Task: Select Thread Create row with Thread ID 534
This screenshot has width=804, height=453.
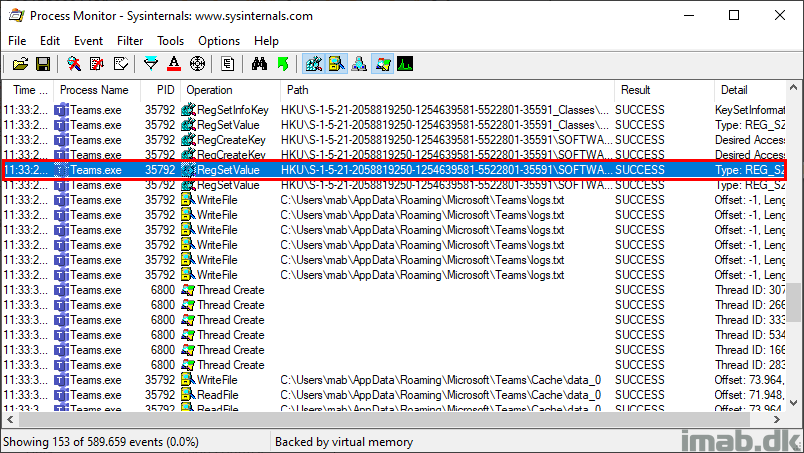Action: (x=394, y=335)
